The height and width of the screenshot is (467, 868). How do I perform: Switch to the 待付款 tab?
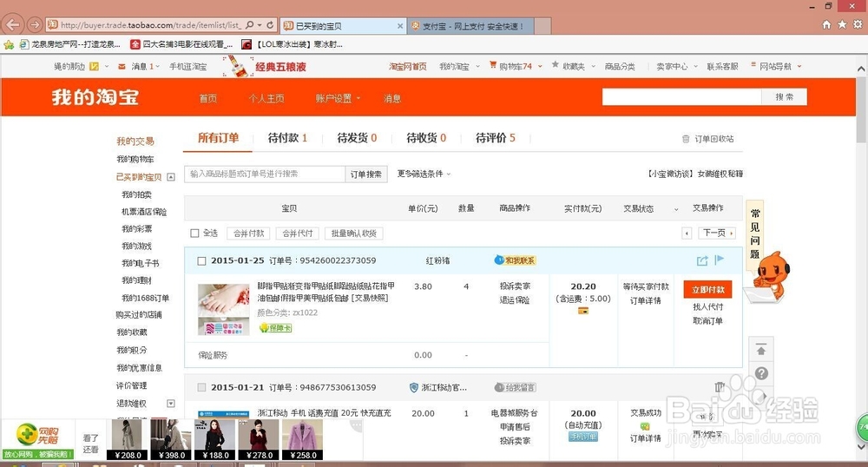(x=287, y=138)
